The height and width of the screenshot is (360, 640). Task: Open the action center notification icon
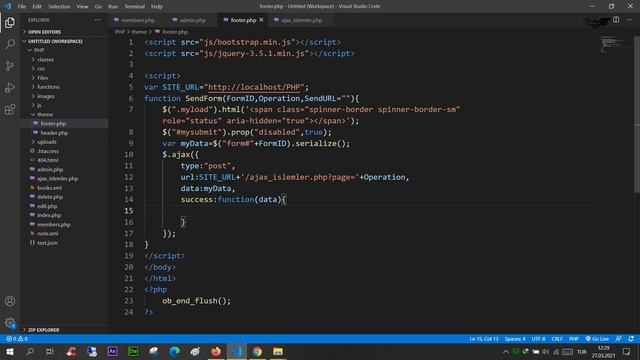coord(627,351)
